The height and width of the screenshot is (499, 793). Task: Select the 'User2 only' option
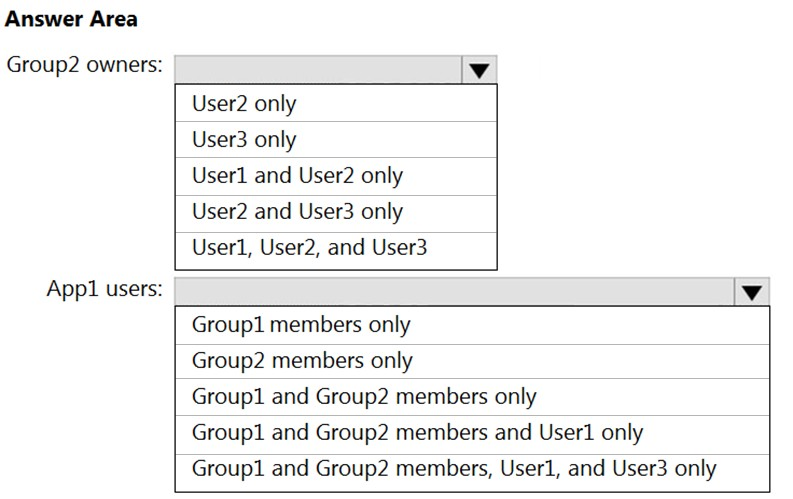pyautogui.click(x=244, y=104)
